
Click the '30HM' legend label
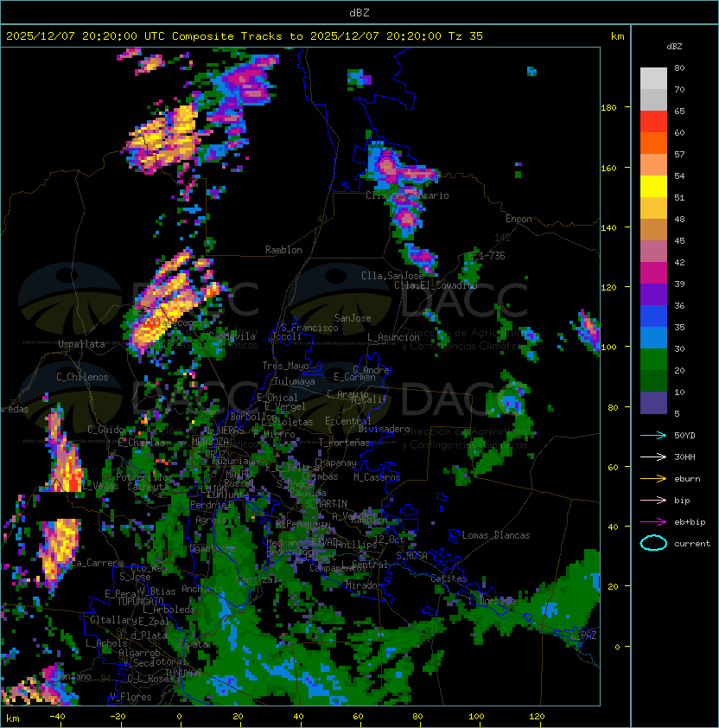point(684,457)
